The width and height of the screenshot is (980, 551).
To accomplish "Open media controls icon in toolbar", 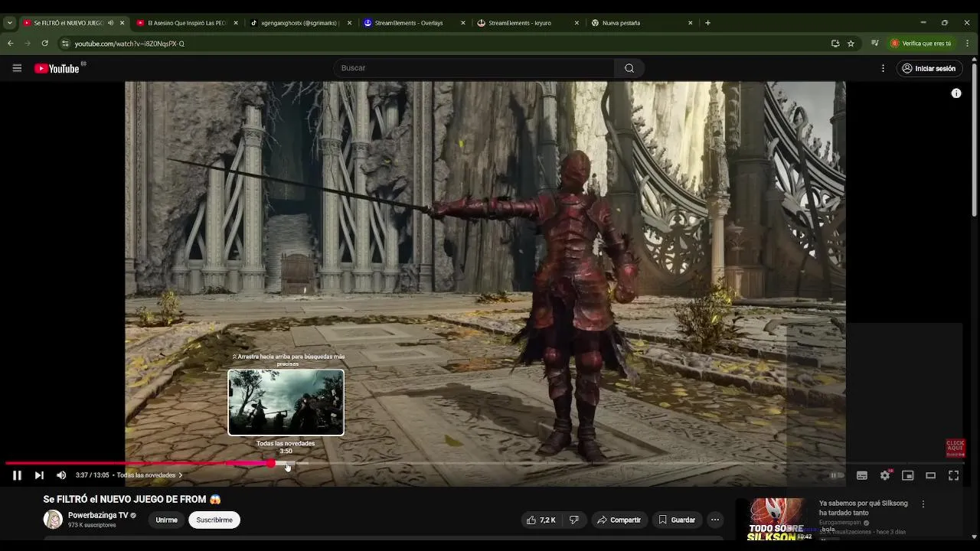I will coord(875,44).
